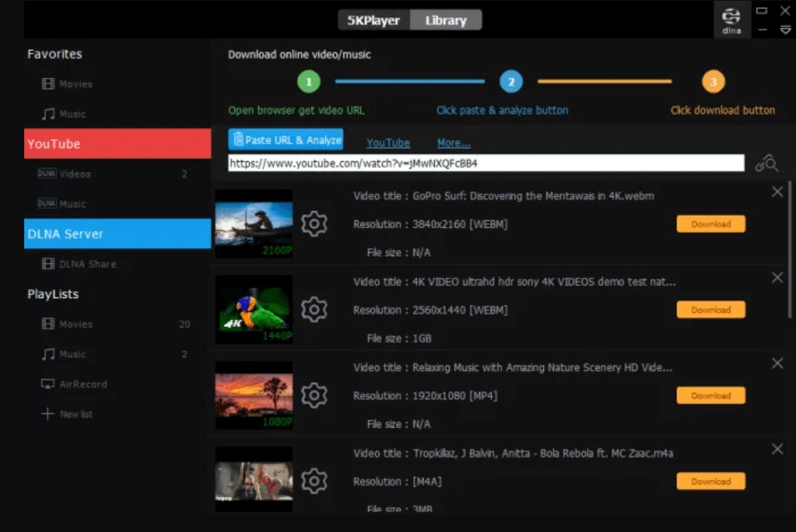Download the GoPro Surf 4K video
The height and width of the screenshot is (532, 796).
710,224
